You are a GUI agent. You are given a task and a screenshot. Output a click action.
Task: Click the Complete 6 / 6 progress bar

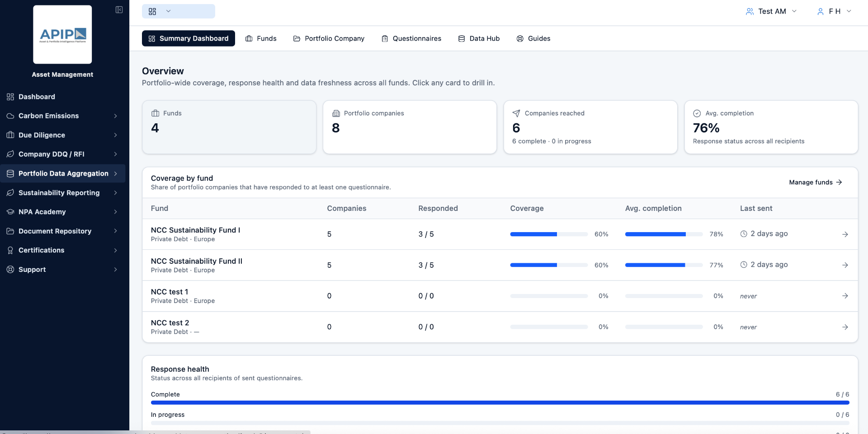500,402
